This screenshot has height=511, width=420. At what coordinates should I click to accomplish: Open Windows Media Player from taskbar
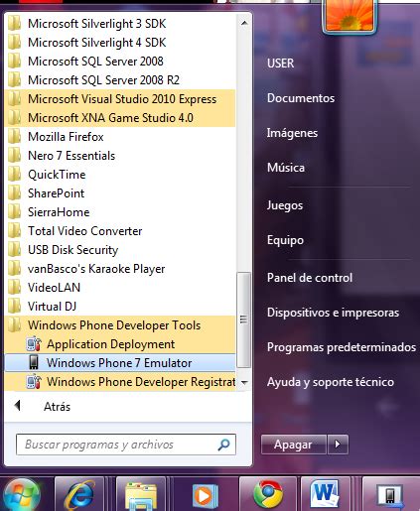(205, 496)
